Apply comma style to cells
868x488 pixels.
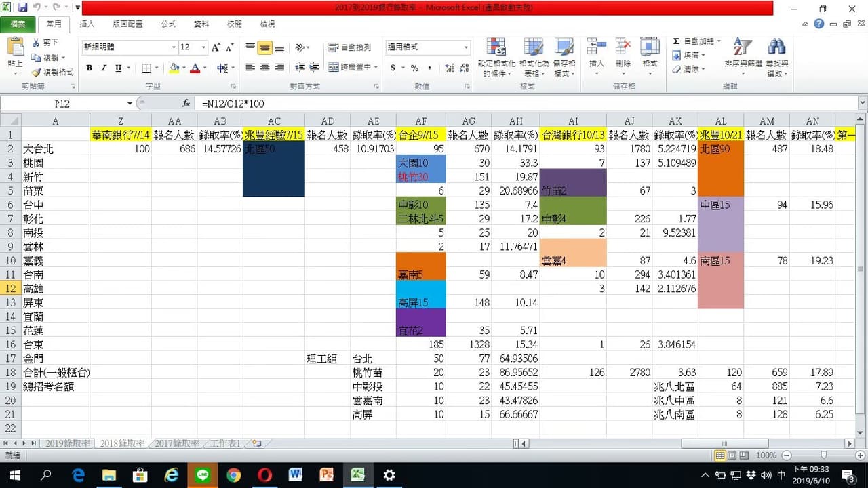(429, 68)
